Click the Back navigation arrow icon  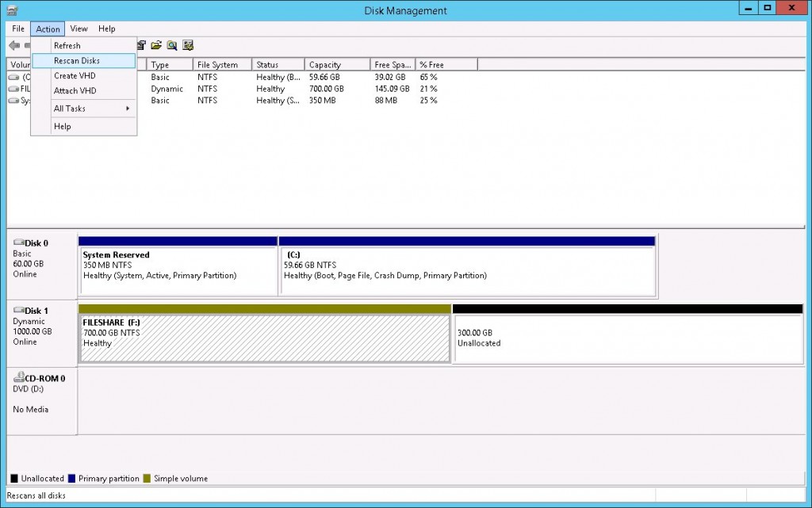(13, 45)
